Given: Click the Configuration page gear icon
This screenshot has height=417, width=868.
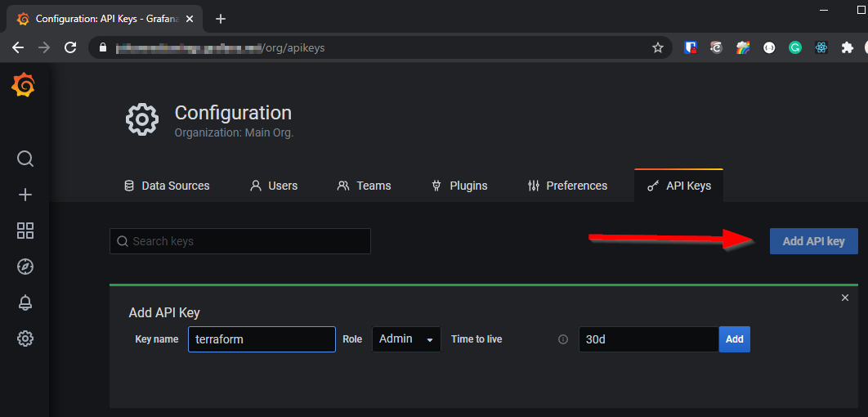Looking at the screenshot, I should tap(142, 119).
